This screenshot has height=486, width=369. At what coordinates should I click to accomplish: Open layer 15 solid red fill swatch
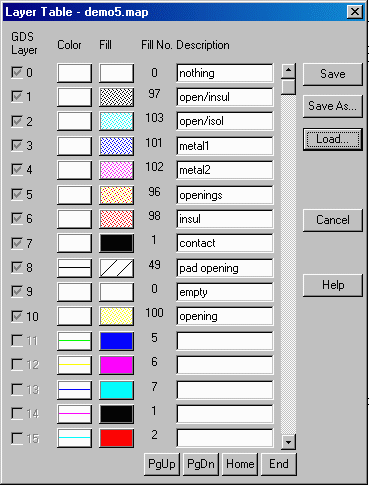(116, 438)
